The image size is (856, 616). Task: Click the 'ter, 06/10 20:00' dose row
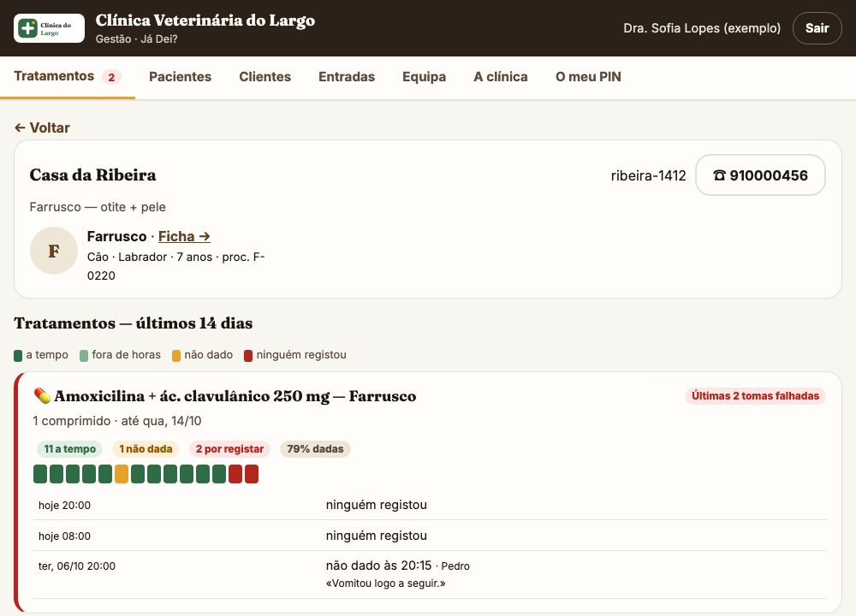click(x=430, y=575)
